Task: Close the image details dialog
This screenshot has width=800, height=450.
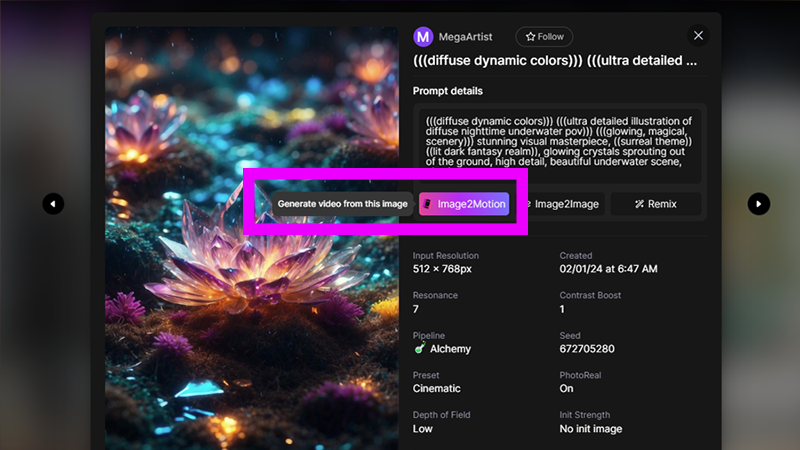Action: pos(698,36)
